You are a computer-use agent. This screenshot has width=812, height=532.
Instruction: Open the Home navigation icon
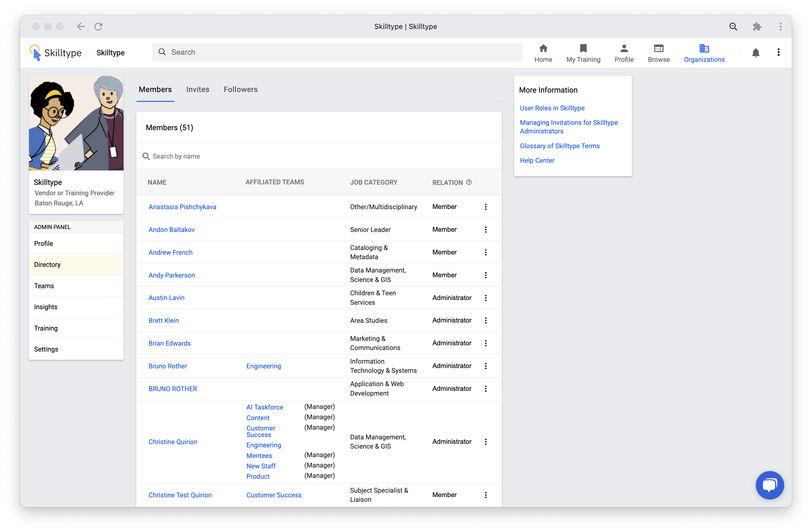543,49
